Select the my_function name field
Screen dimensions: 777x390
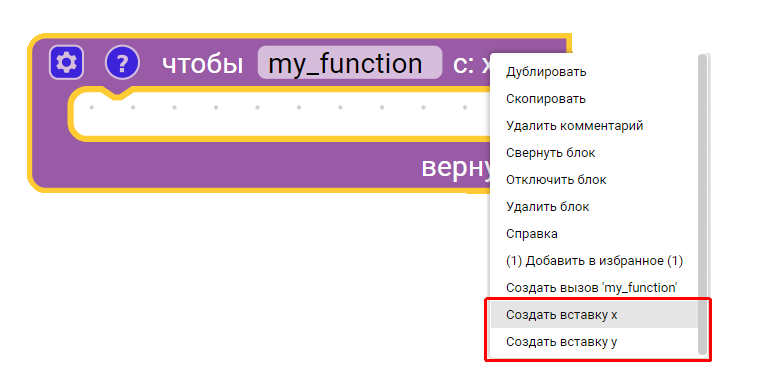350,62
